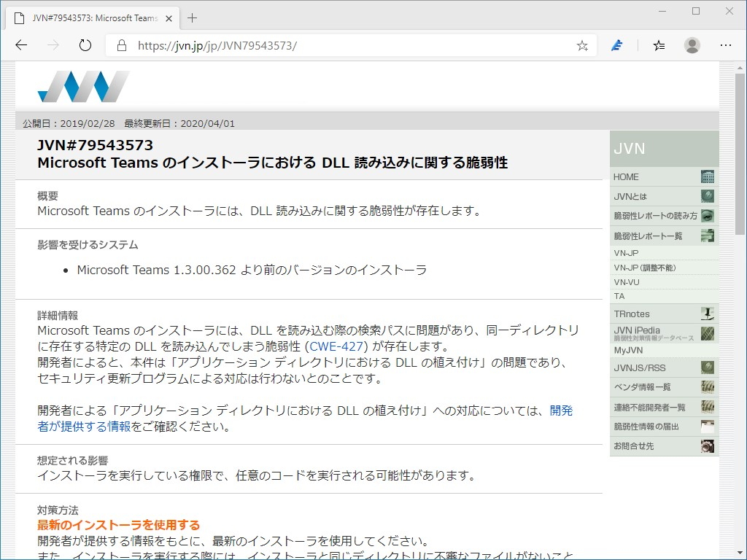747x560 pixels.
Task: Open the browser settings ellipsis menu
Action: click(x=727, y=45)
